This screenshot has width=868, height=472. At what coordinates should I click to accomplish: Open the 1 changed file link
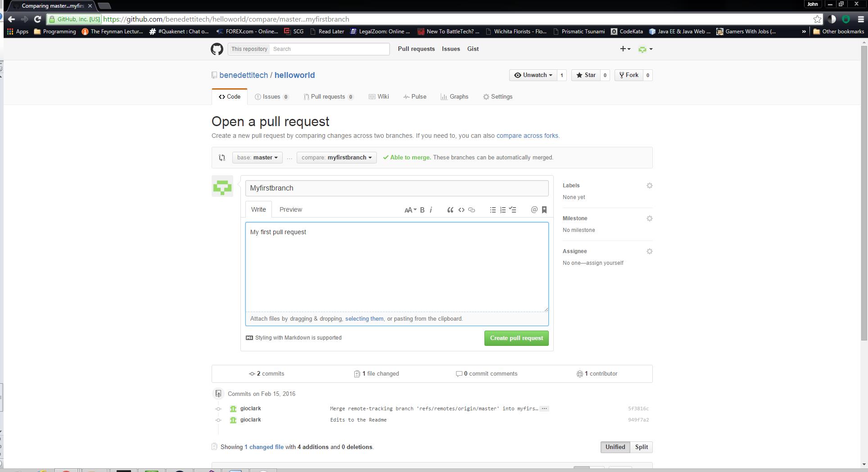point(264,447)
